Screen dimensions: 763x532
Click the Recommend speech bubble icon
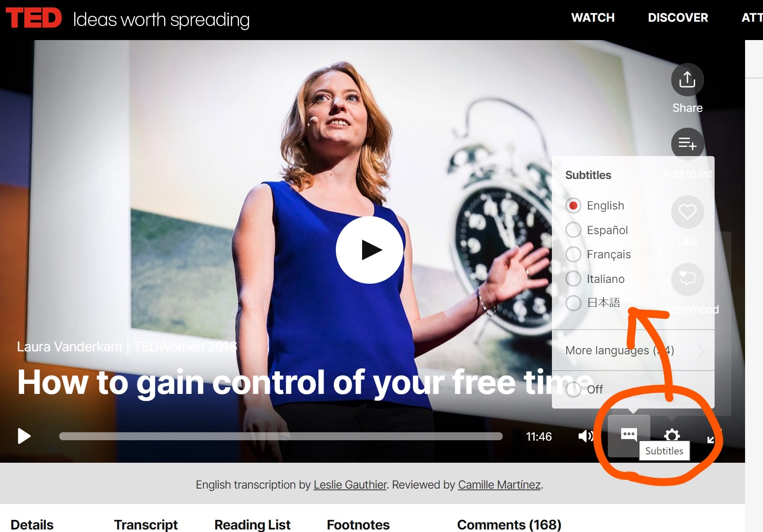687,279
